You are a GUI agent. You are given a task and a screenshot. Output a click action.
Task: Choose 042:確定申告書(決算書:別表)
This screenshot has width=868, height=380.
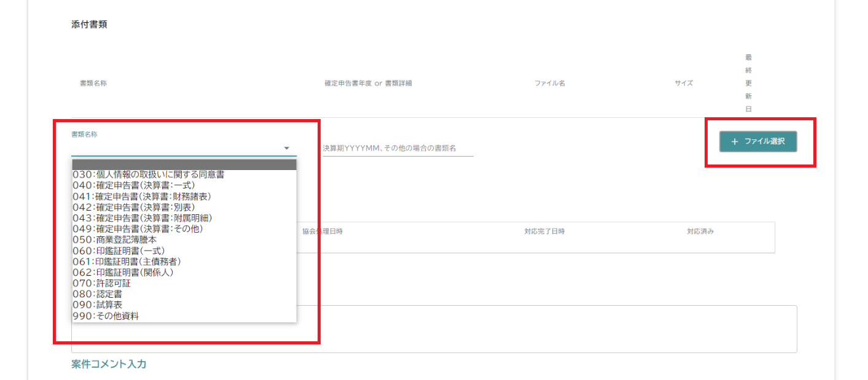click(184, 207)
